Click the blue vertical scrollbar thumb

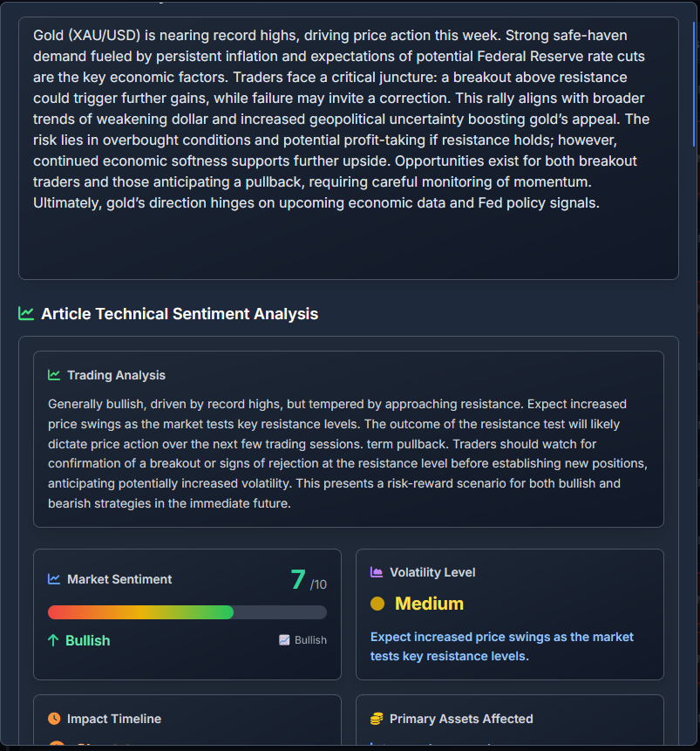coord(694,85)
